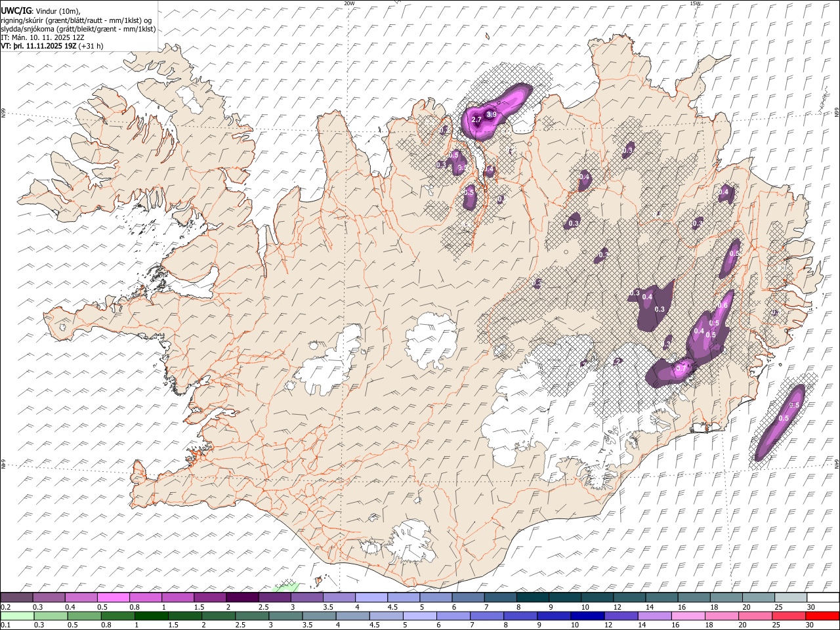Pick the bright red swatch after 30, rain legend

[x=822, y=616]
